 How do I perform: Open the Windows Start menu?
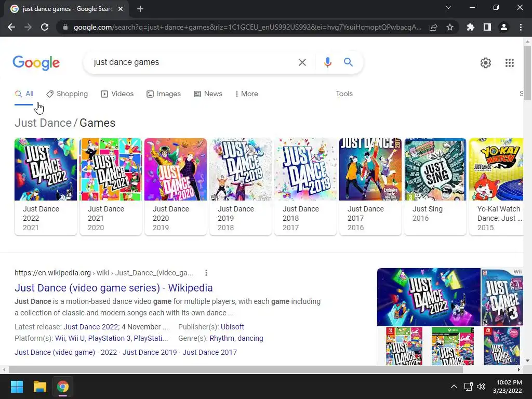click(x=17, y=387)
